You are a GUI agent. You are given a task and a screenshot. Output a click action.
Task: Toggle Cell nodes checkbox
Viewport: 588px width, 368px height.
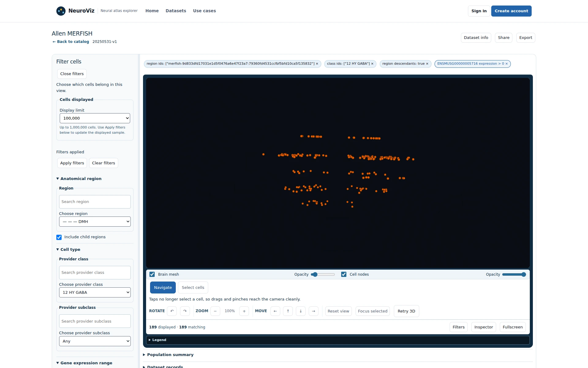(x=344, y=274)
